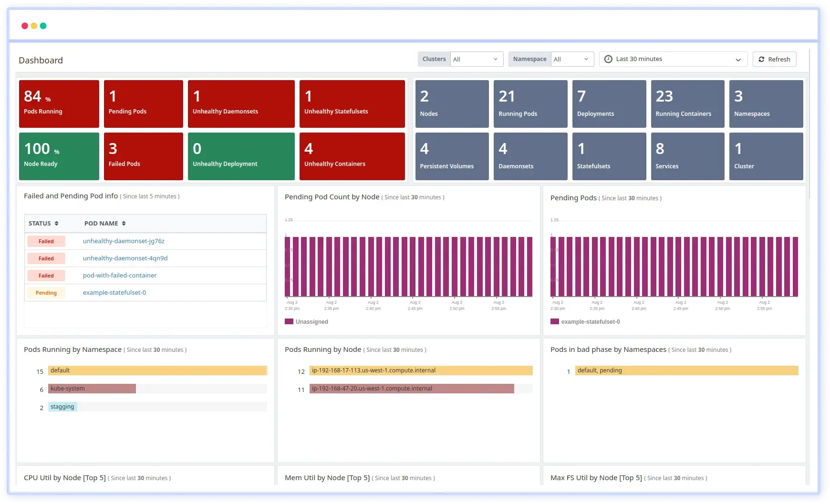
Task: Click Max FS Util by Node title
Action: (x=596, y=478)
